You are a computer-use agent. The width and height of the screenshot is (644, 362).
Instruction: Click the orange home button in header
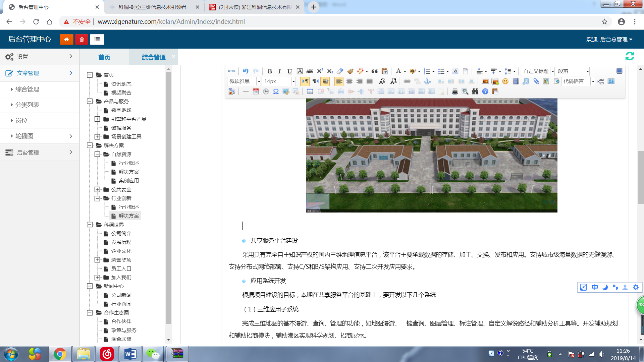(66, 39)
